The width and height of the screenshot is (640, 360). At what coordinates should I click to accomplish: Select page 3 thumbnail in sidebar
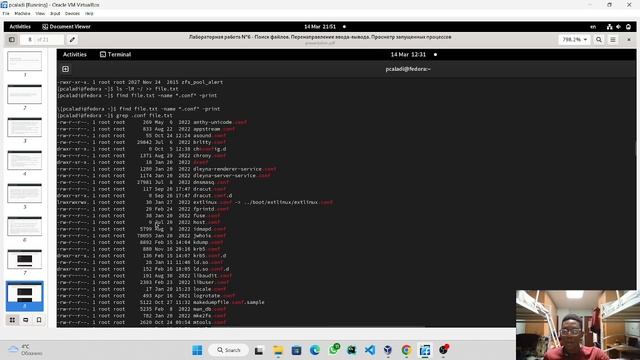[x=24, y=127]
